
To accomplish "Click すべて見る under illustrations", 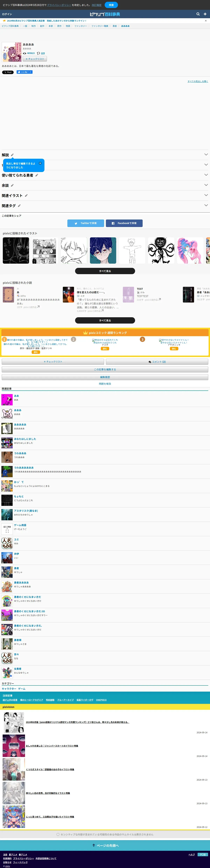I will pos(105,271).
